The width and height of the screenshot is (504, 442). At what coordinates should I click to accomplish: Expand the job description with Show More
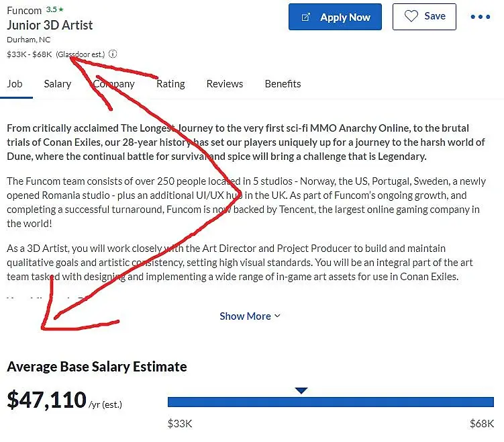pos(250,316)
